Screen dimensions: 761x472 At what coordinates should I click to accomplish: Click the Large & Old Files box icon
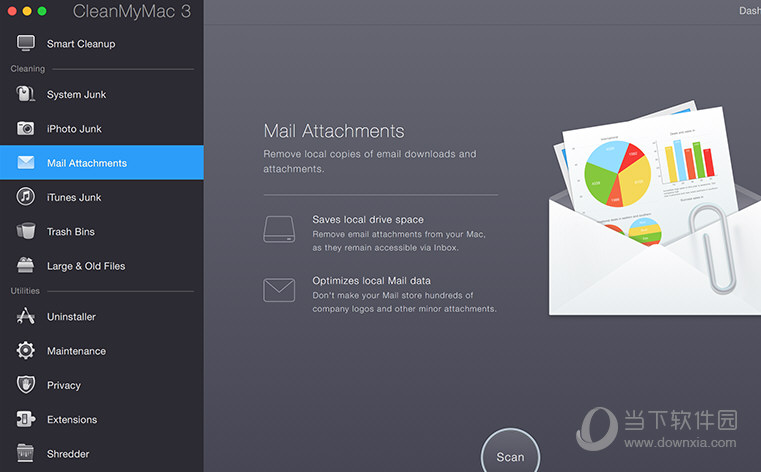click(26, 265)
